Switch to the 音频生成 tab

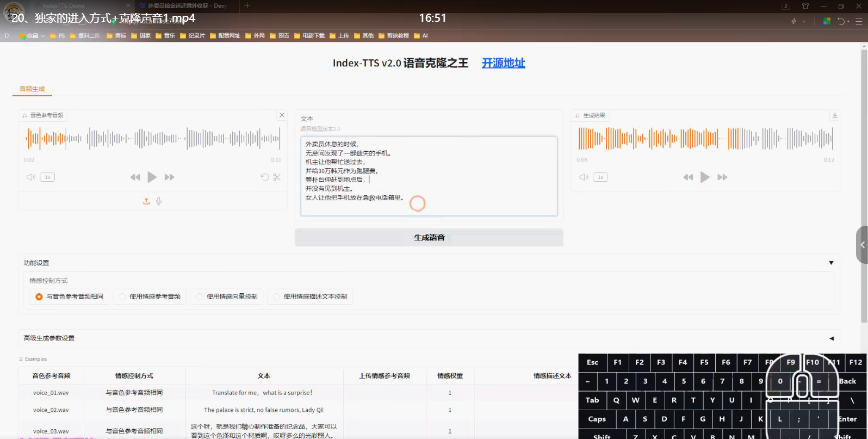pos(32,89)
